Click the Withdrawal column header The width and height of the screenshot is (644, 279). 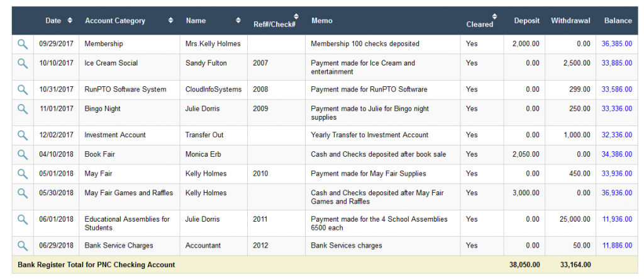(570, 21)
